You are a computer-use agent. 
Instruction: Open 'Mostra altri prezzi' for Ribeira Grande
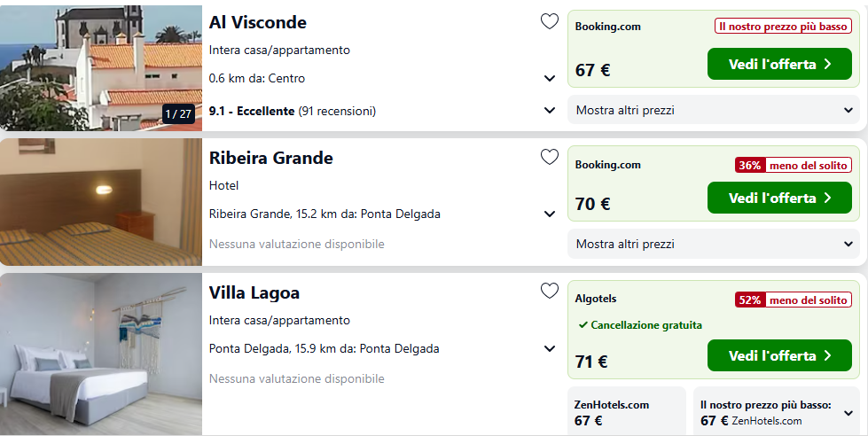713,244
